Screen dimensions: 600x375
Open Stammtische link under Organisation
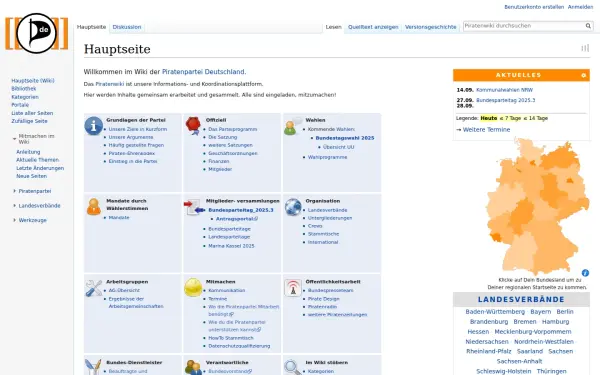[x=323, y=234]
